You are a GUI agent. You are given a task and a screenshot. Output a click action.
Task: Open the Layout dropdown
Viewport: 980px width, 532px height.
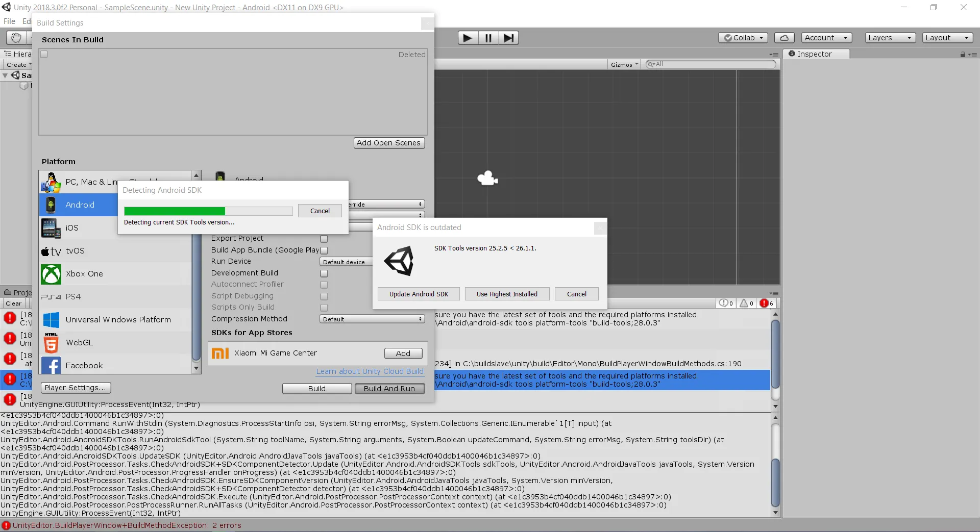(947, 38)
